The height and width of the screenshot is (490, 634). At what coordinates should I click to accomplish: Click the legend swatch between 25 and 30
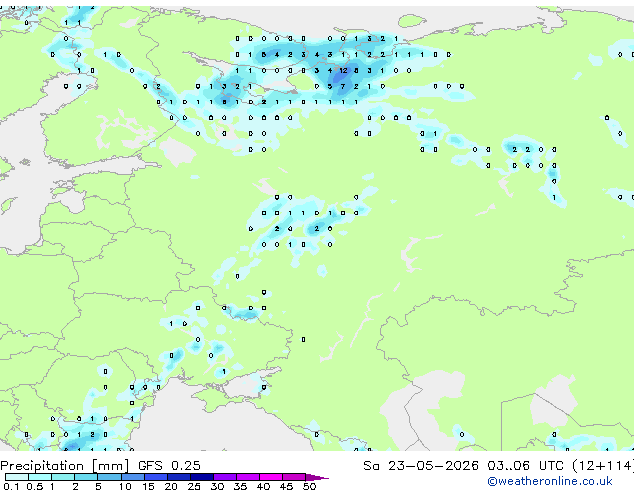click(202, 477)
